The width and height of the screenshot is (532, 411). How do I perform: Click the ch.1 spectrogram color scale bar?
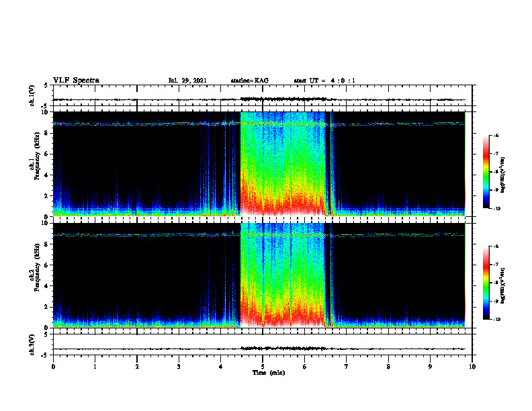486,172
